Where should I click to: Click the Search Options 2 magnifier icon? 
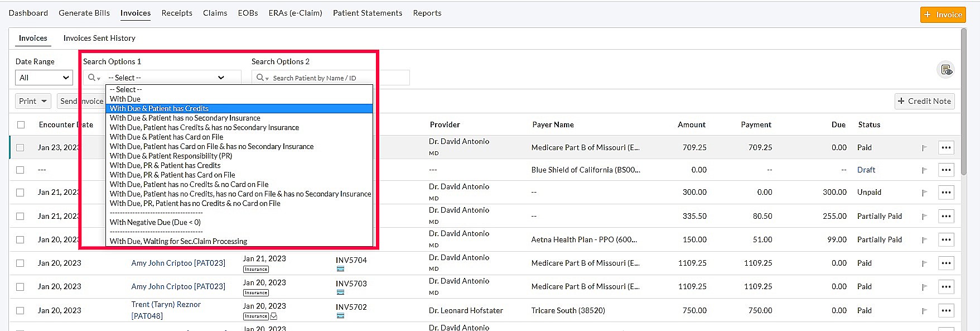tap(262, 78)
